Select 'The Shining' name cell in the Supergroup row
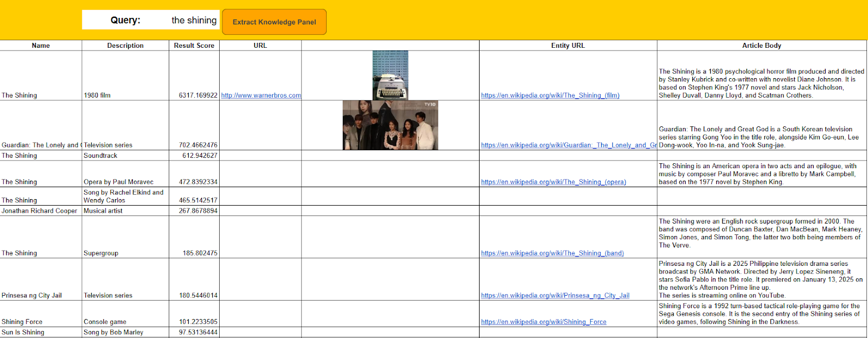Image resolution: width=868 pixels, height=338 pixels. click(41, 237)
